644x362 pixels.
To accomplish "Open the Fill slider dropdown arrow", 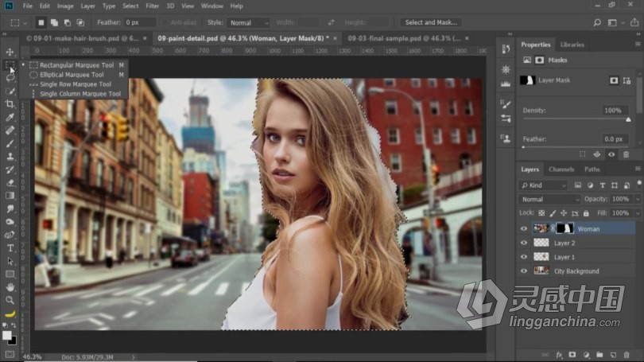I will [638, 213].
